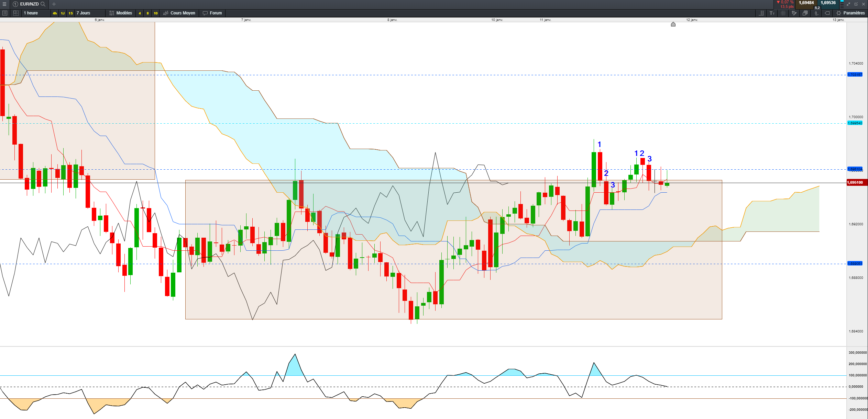Select the EUR/NZD chart tab
The width and height of the screenshot is (868, 419).
coord(29,4)
